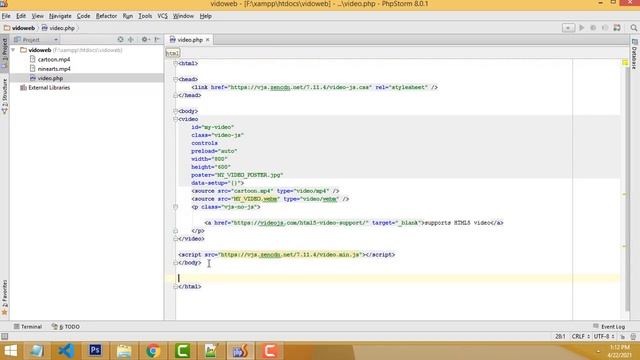The width and height of the screenshot is (640, 360).
Task: Open the CRLF line separator dropdown
Action: tap(581, 336)
